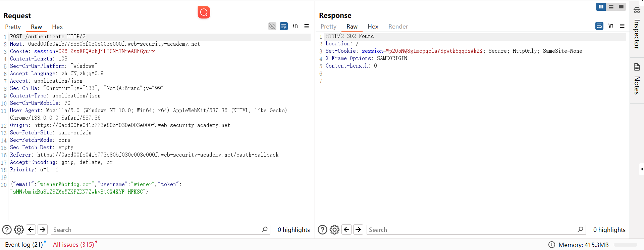Viewport: 644px width, 250px height.
Task: Show non-printable \n characters in Response
Action: (x=611, y=26)
